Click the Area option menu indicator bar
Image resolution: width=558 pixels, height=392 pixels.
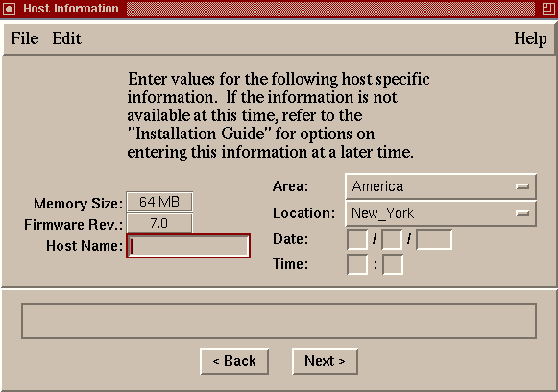coord(522,186)
